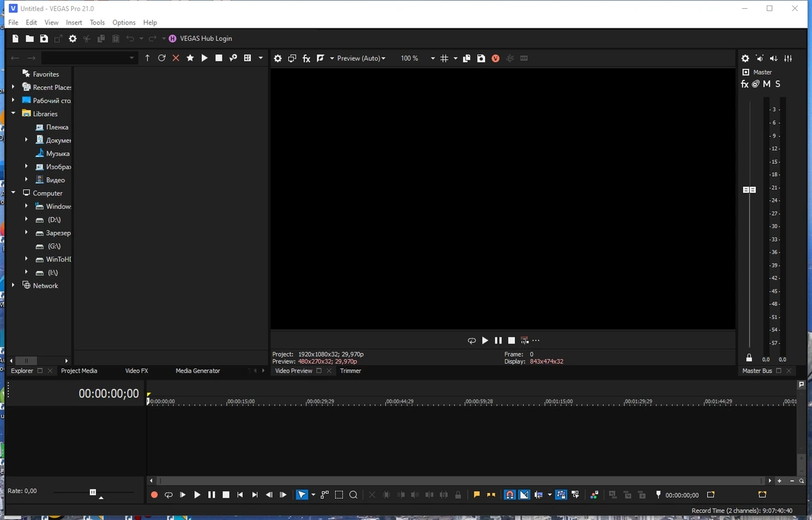Select the Zoom magnifier edit tool
The image size is (812, 520).
pos(353,495)
